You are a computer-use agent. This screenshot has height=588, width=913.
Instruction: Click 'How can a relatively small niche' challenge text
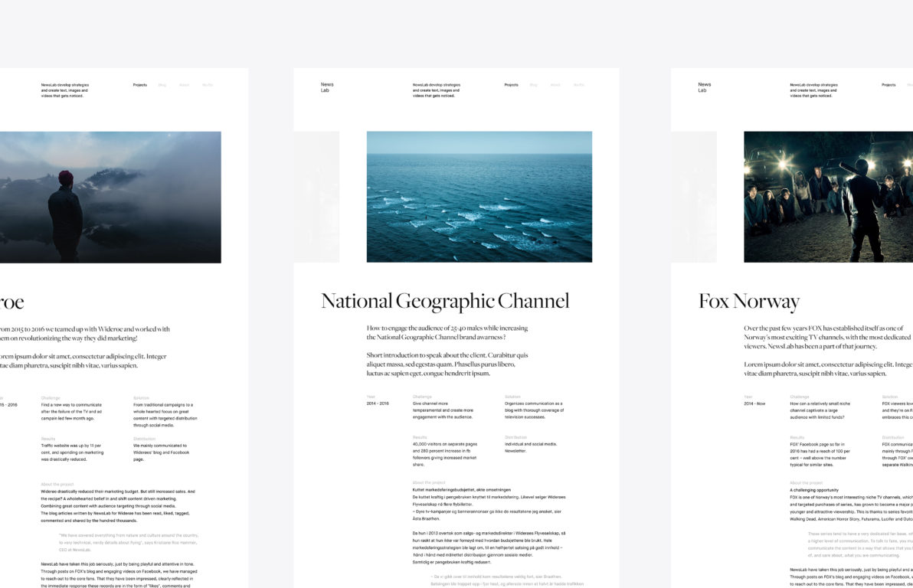tap(820, 410)
